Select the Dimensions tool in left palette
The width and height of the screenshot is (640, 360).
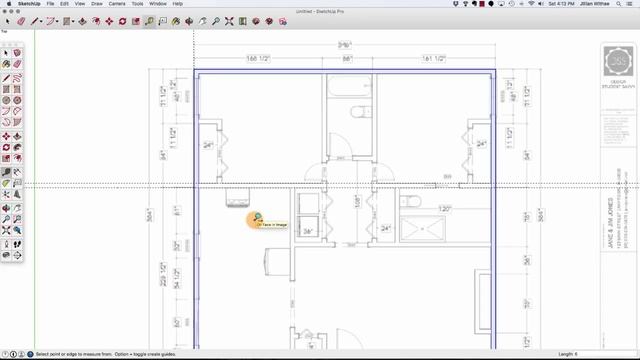tap(17, 173)
